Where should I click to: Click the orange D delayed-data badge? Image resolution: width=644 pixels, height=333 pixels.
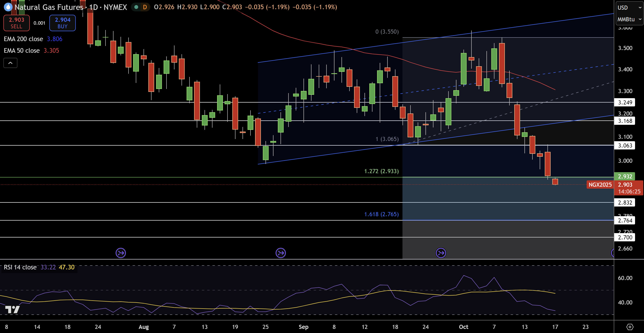point(145,7)
